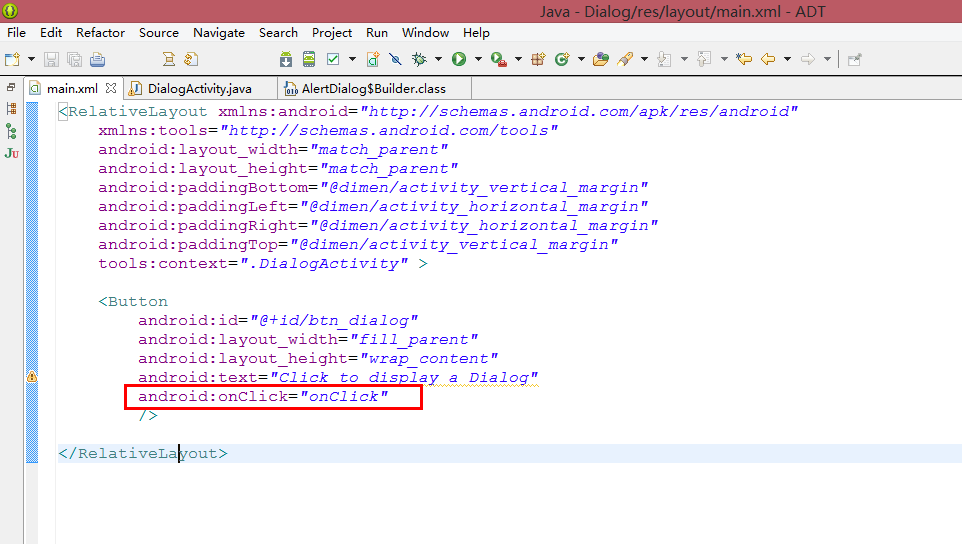Open the Refactor menu
The image size is (962, 544).
101,33
